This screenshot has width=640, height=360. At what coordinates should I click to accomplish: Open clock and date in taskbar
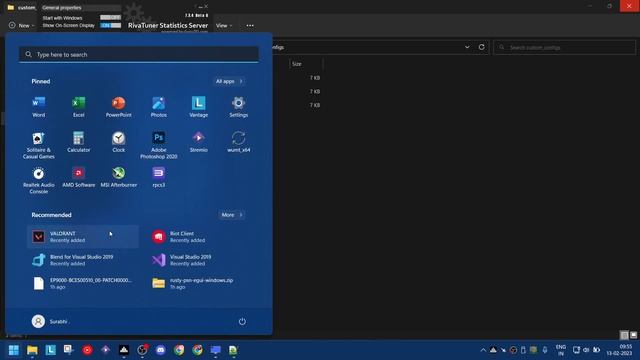coord(620,350)
